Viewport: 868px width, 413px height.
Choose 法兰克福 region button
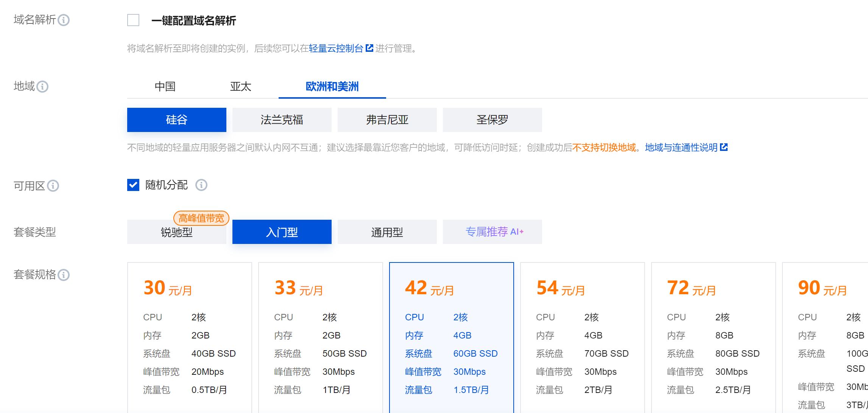pos(282,120)
